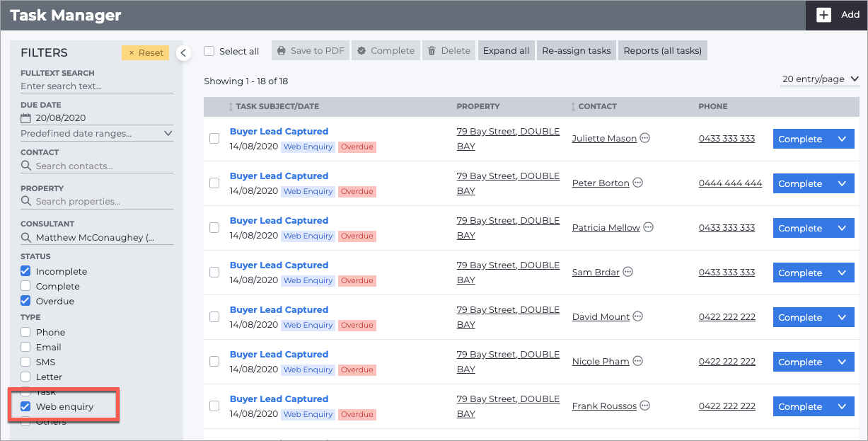The height and width of the screenshot is (441, 868).
Task: Call phone number 0444 444 444
Action: tap(730, 183)
